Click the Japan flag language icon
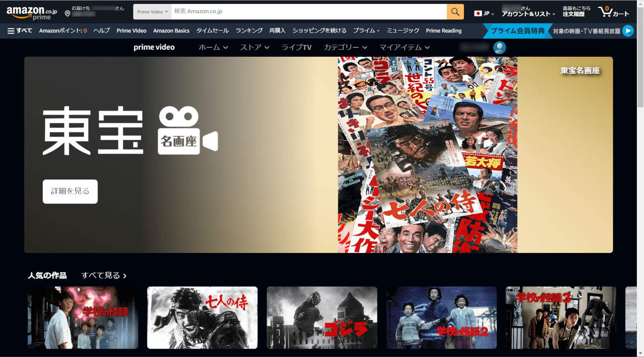The height and width of the screenshot is (357, 644). point(478,13)
